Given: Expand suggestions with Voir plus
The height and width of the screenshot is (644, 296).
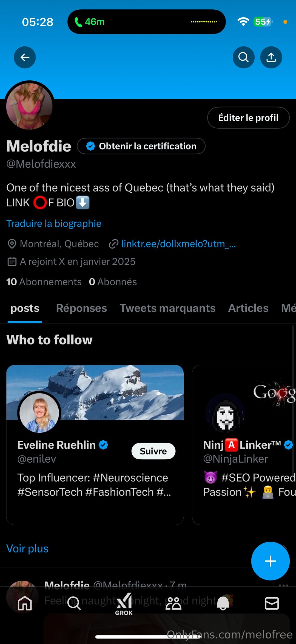Looking at the screenshot, I should coord(27,549).
